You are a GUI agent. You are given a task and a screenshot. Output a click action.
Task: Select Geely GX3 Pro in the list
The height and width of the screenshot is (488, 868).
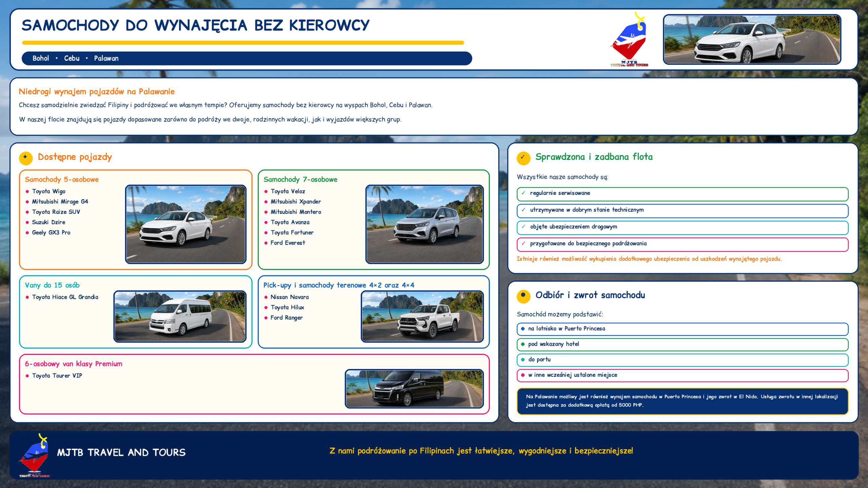pos(51,232)
